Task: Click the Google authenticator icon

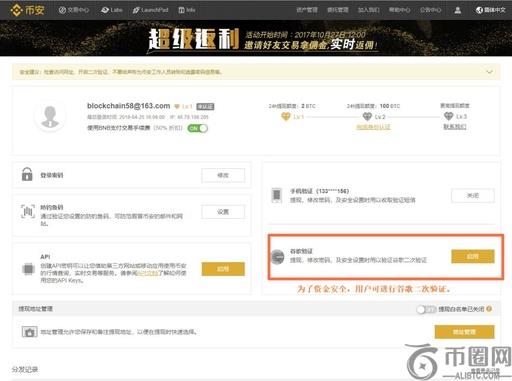Action: coord(277,257)
